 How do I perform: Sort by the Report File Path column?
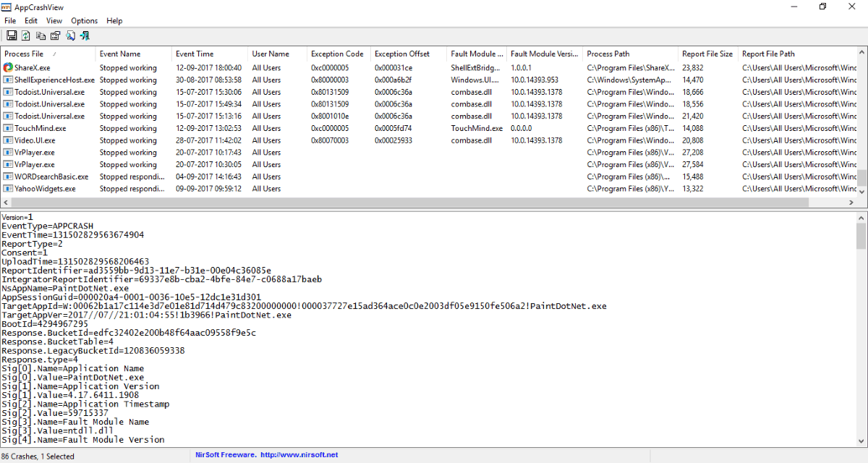[797, 54]
